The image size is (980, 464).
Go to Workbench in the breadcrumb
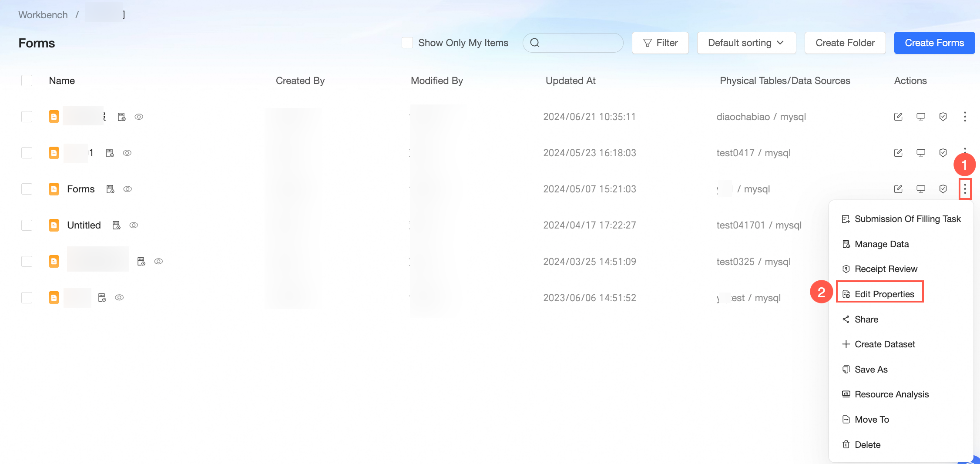pyautogui.click(x=43, y=15)
